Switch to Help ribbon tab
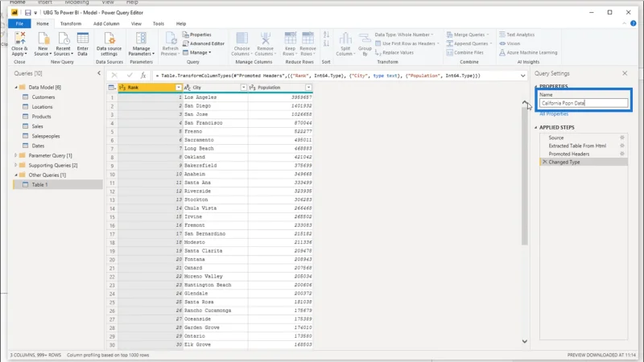 tap(180, 23)
